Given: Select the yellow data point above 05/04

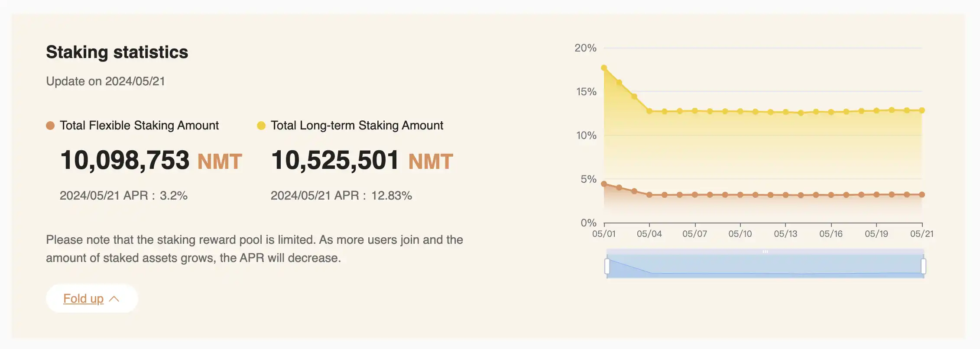Looking at the screenshot, I should click(x=649, y=111).
